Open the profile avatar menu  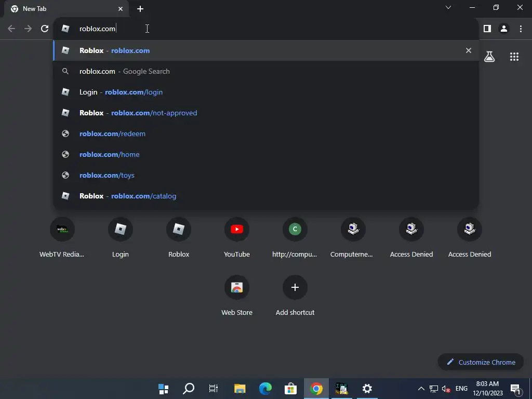click(x=504, y=29)
